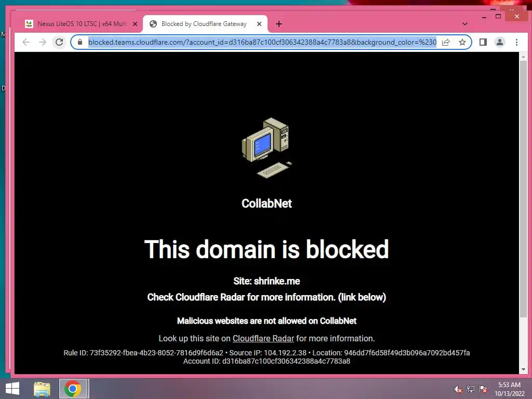This screenshot has height=399, width=532.
Task: Reload the blocked page
Action: [59, 42]
